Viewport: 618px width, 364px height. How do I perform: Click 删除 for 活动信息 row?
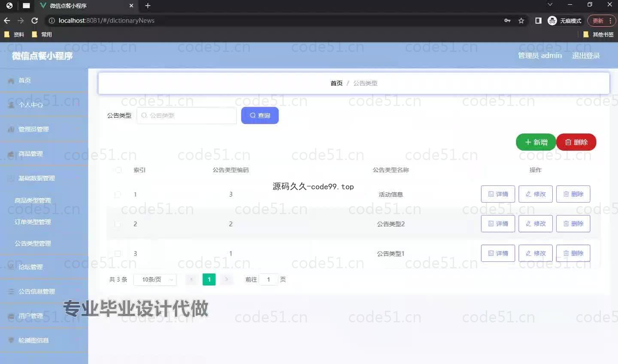click(x=573, y=194)
